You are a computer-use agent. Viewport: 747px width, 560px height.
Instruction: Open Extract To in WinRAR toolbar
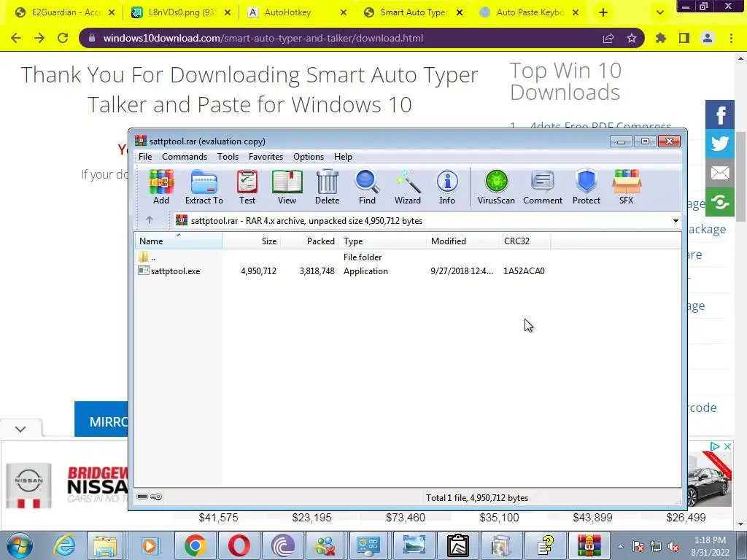click(204, 187)
